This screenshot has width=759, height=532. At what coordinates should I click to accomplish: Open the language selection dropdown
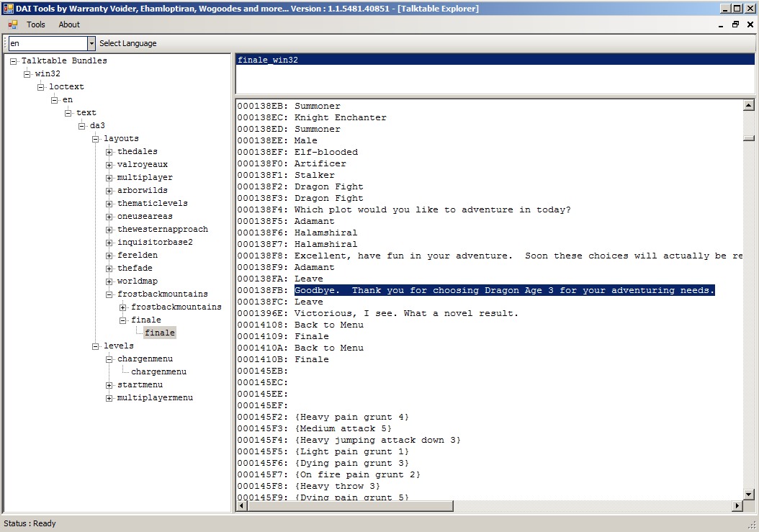pyautogui.click(x=91, y=43)
